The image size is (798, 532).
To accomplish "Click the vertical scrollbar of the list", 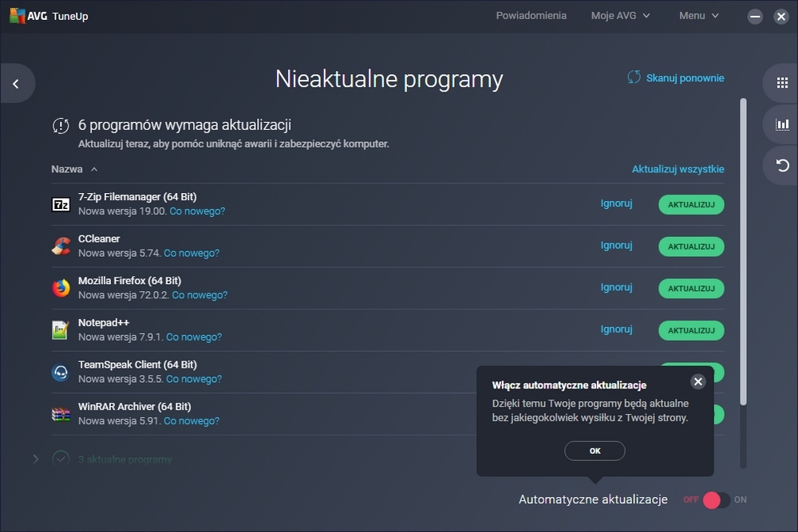I will tap(744, 251).
